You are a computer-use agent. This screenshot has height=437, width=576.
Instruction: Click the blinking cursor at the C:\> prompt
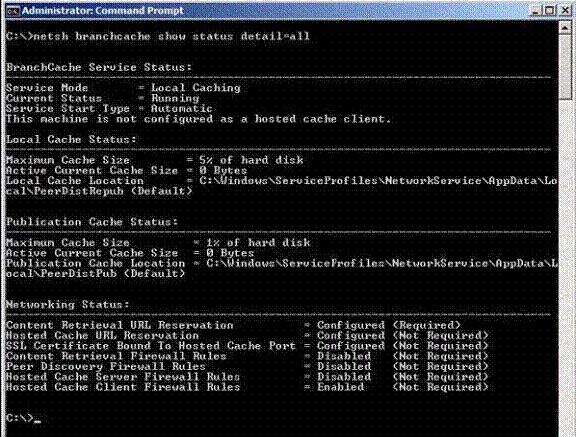coord(37,421)
